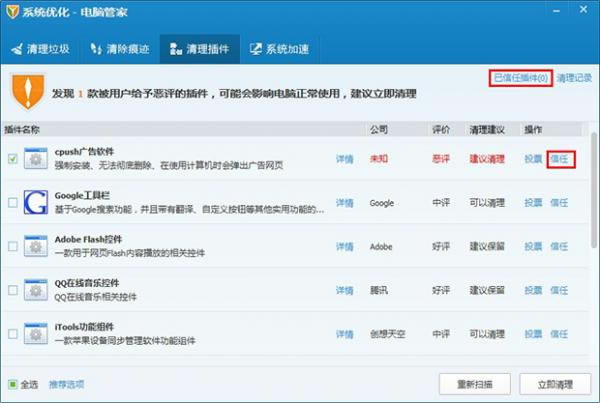The height and width of the screenshot is (403, 600).
Task: Uncheck the cpush广告软件 checkbox
Action: coord(12,159)
